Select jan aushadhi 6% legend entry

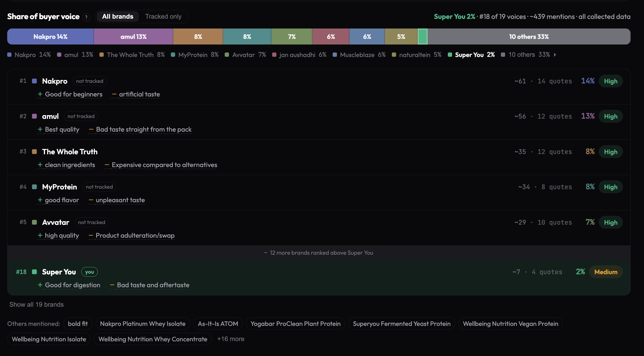pos(299,55)
